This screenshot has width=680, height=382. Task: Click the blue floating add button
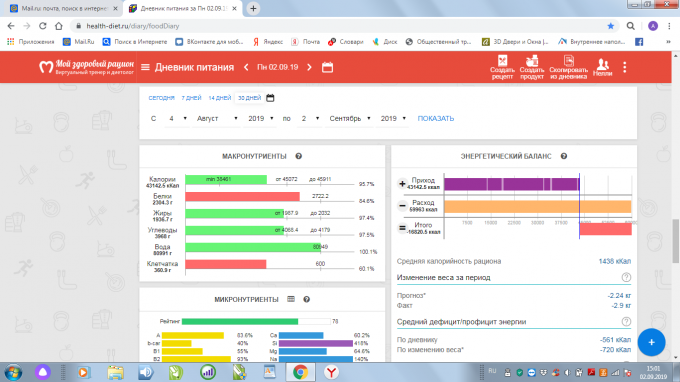[x=651, y=343]
